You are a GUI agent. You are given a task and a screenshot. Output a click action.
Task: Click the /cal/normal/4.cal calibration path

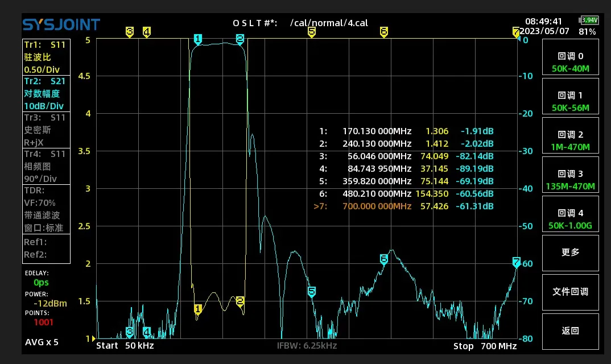(329, 23)
